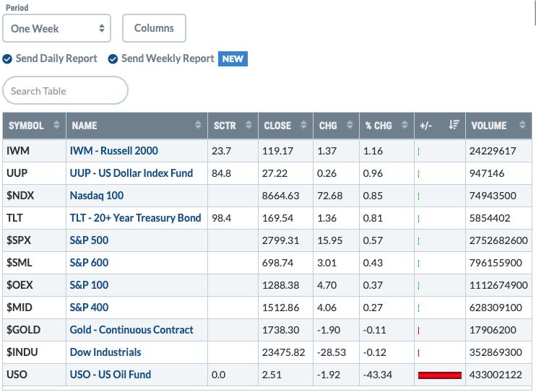
Task: Open the Columns chooser button
Action: coord(154,28)
